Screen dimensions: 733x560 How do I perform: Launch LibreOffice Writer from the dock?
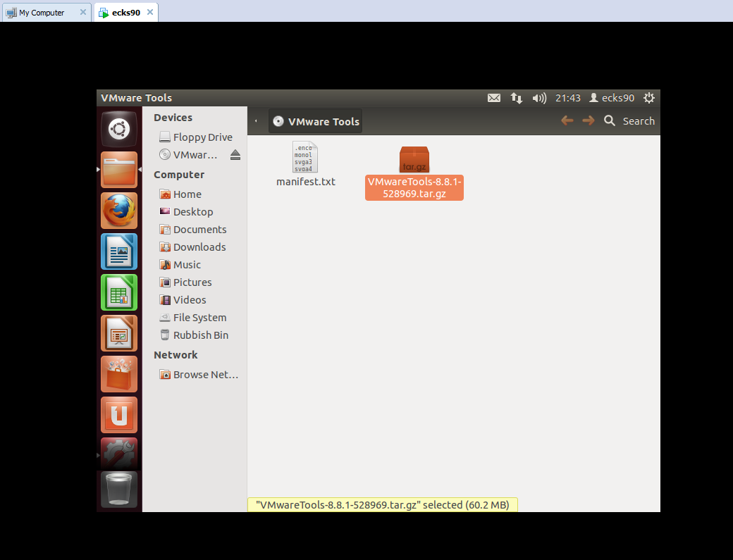[x=119, y=251]
